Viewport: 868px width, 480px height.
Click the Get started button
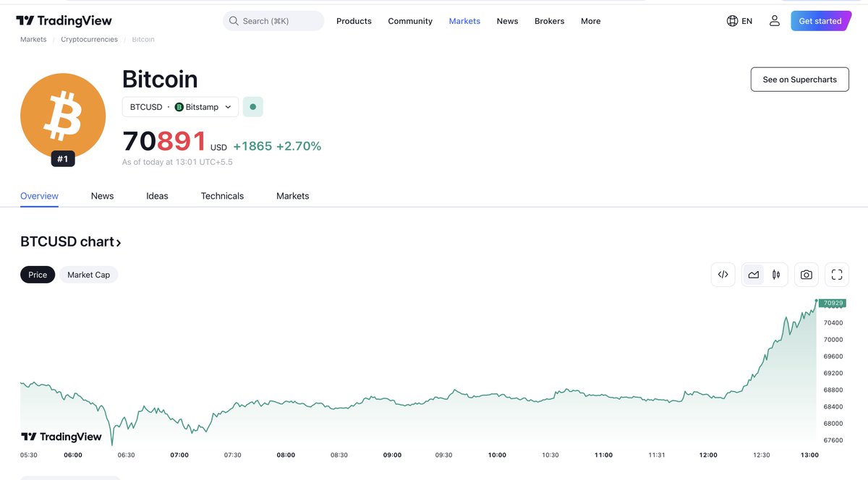(x=820, y=21)
